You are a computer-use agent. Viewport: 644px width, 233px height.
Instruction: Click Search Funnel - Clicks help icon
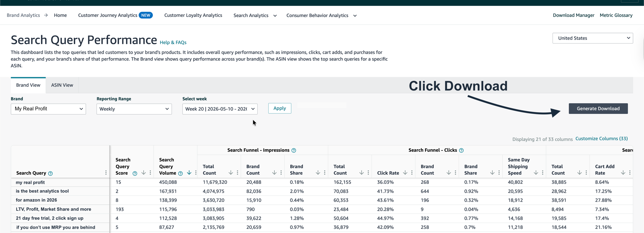tap(461, 150)
